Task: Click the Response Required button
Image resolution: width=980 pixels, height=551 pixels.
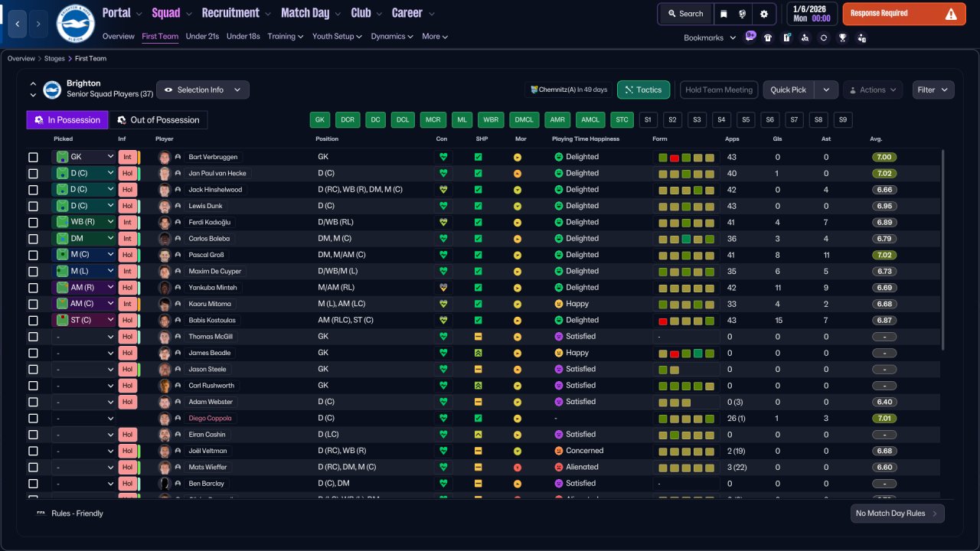Action: click(x=904, y=14)
